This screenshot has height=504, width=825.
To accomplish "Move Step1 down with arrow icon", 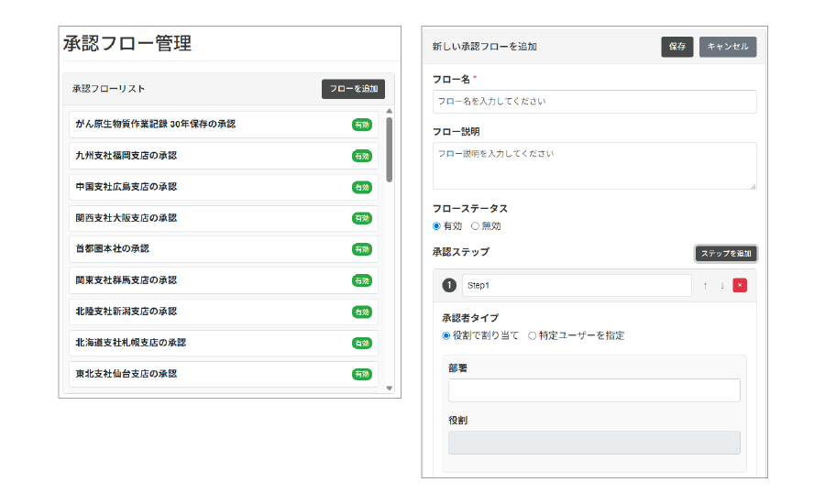I will [722, 285].
